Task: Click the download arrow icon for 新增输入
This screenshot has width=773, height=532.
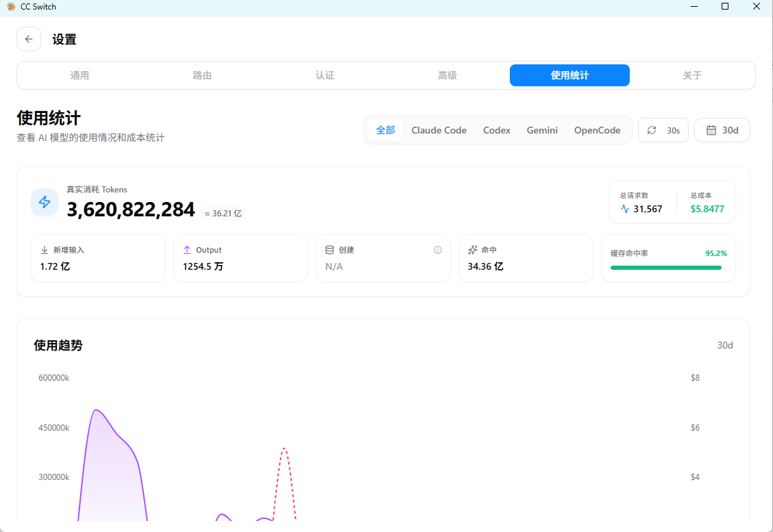Action: click(45, 250)
